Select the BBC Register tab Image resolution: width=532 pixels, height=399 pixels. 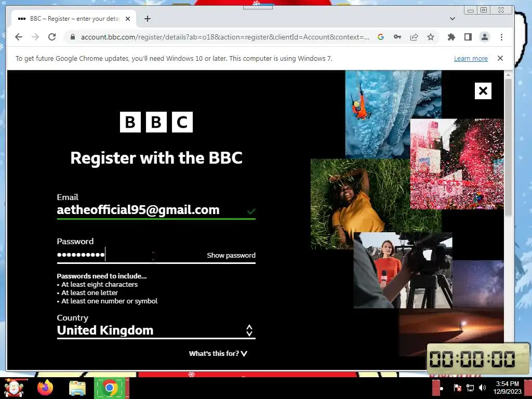(x=74, y=19)
